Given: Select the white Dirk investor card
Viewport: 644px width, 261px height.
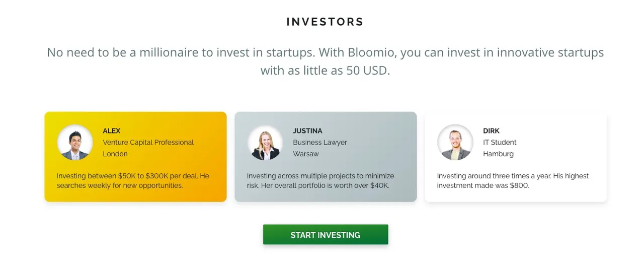Looking at the screenshot, I should [x=516, y=157].
